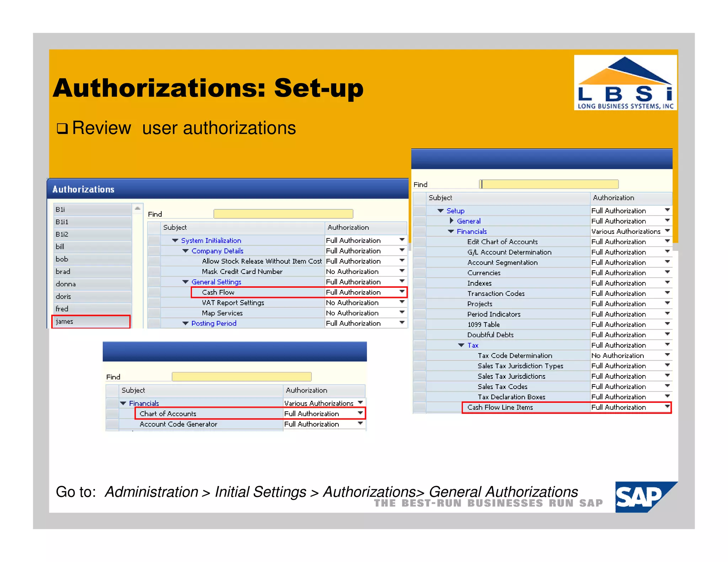Open Tax Code Determination authorization dropdown

[667, 355]
